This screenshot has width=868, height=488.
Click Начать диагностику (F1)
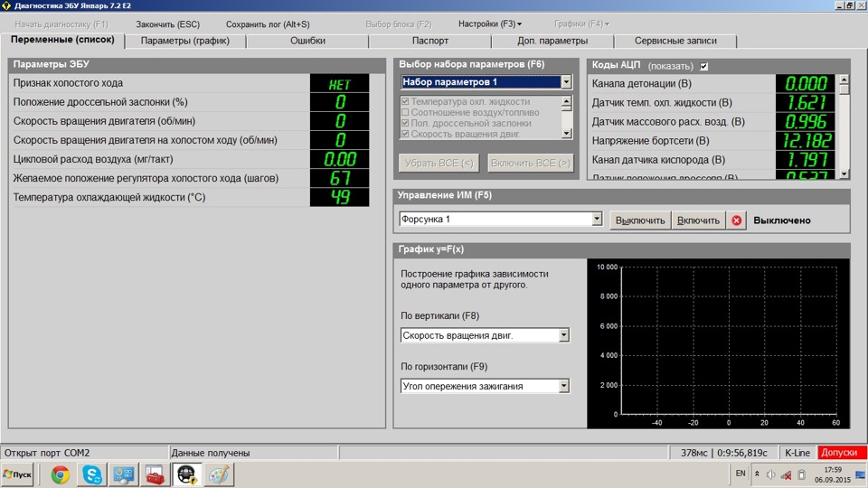(x=61, y=24)
